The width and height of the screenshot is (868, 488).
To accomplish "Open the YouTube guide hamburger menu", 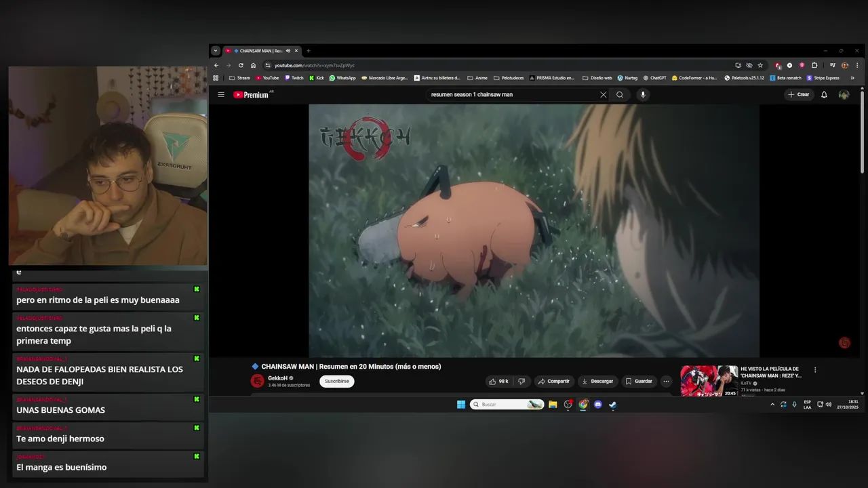I will [x=221, y=95].
